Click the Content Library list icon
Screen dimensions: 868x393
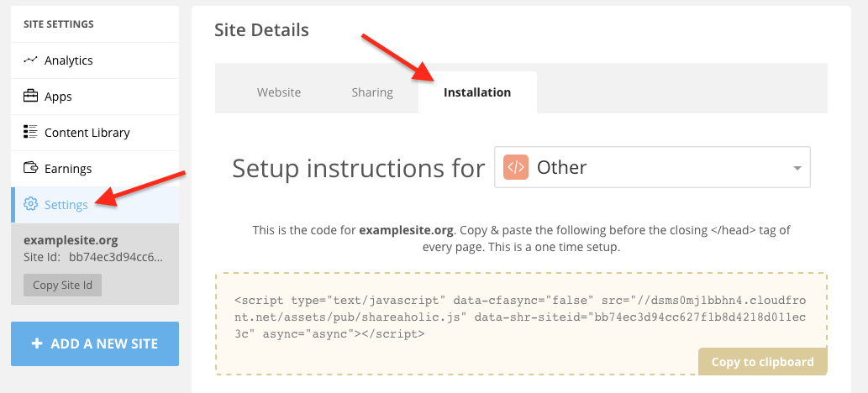(30, 133)
